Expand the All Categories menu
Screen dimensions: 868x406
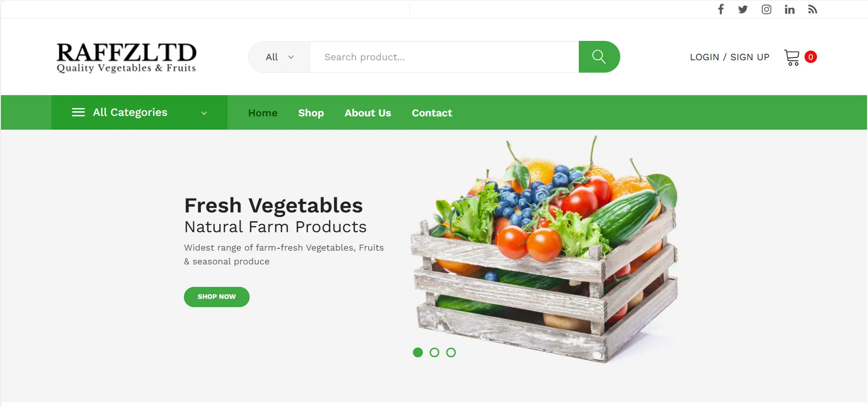(139, 112)
